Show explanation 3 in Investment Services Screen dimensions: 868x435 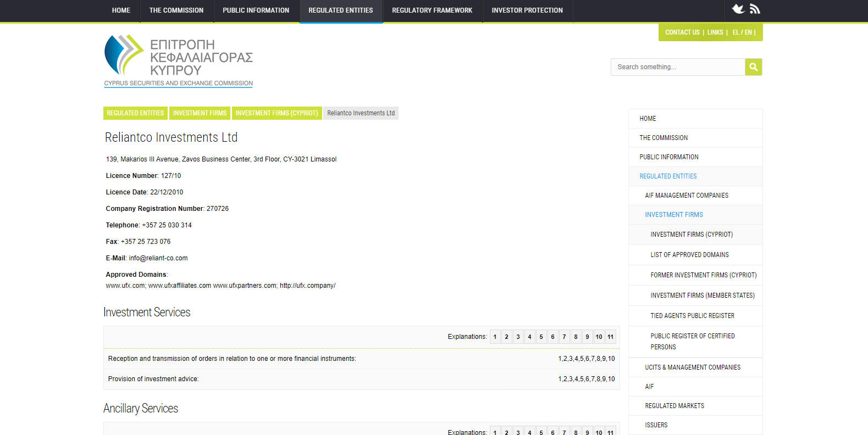[518, 337]
